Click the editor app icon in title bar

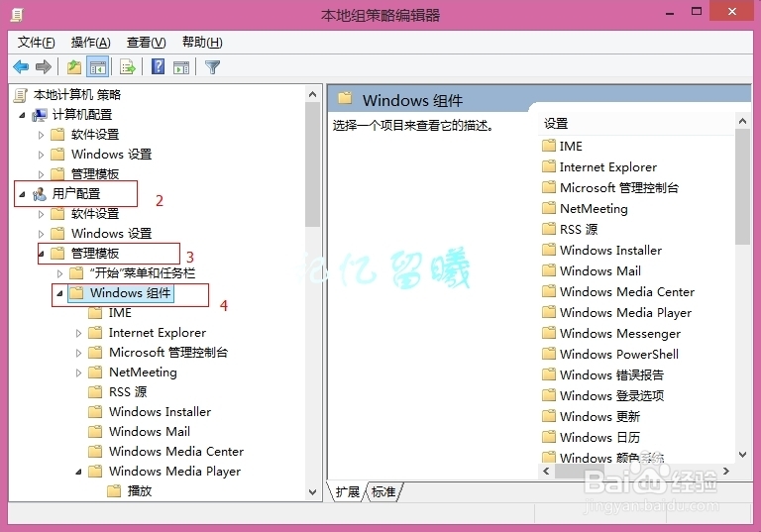17,15
